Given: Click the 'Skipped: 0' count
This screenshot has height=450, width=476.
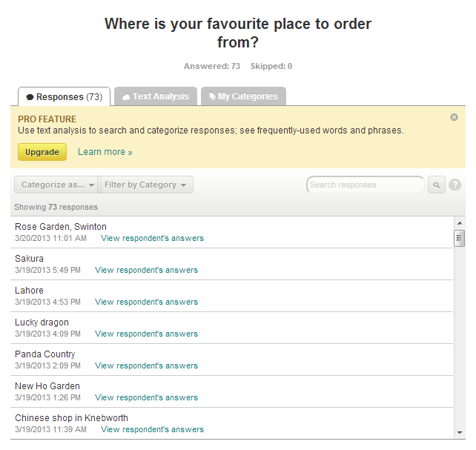Looking at the screenshot, I should tap(271, 66).
